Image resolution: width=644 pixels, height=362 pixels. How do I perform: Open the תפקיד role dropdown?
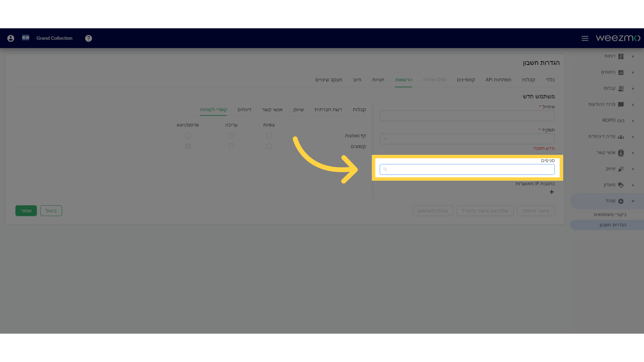(x=467, y=139)
